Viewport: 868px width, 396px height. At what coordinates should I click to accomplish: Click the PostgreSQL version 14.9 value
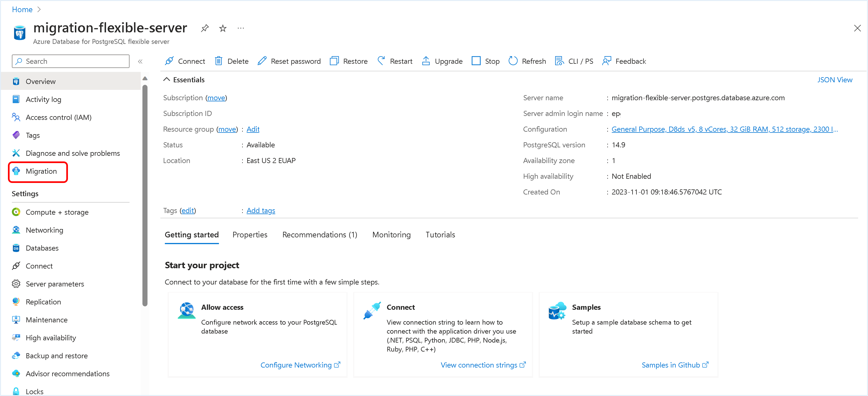pyautogui.click(x=618, y=145)
